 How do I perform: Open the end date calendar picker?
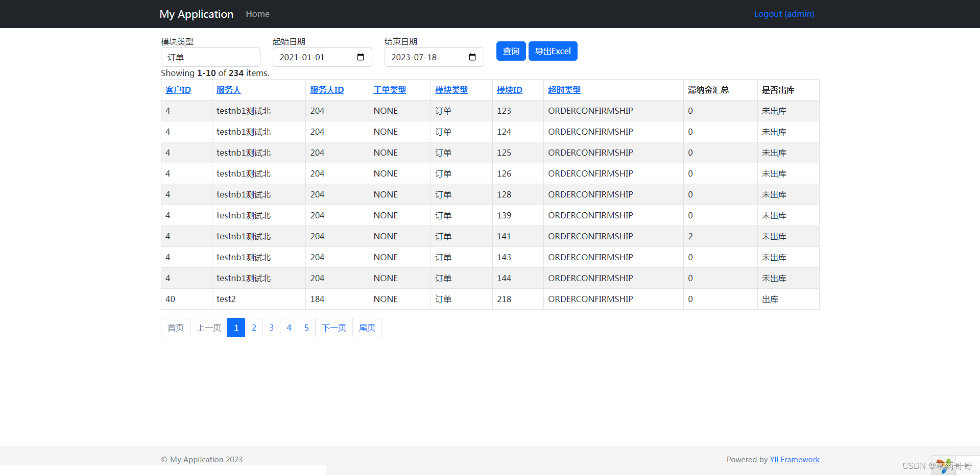pos(471,57)
